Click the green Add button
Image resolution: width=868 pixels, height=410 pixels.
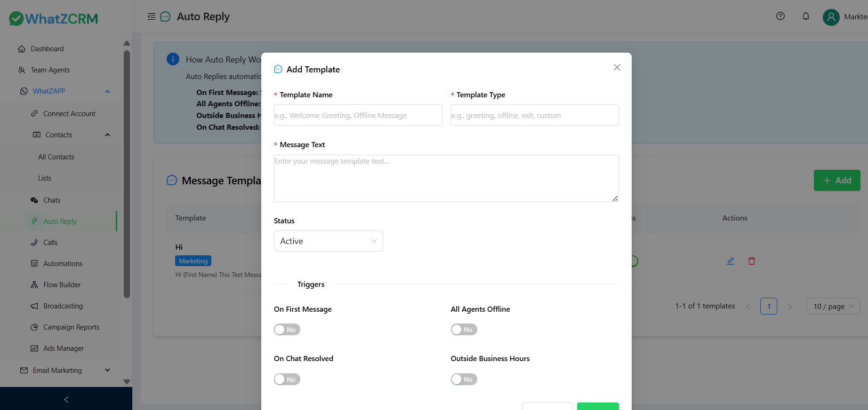(x=836, y=181)
